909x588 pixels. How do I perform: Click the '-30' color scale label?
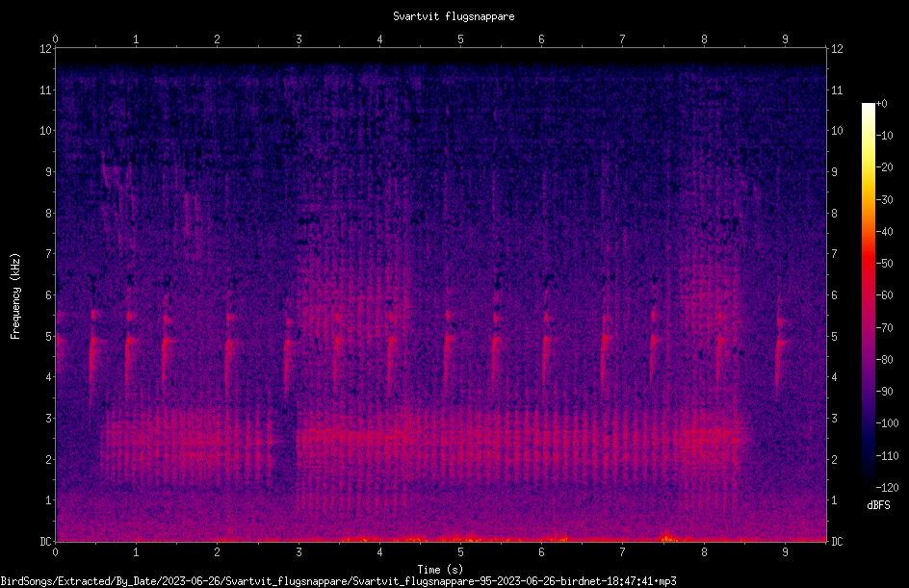[884, 200]
